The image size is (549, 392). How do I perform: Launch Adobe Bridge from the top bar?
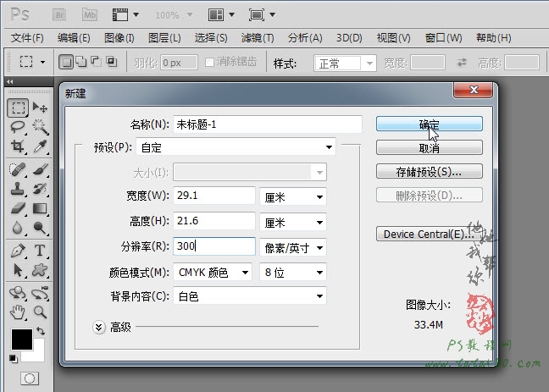coord(59,15)
